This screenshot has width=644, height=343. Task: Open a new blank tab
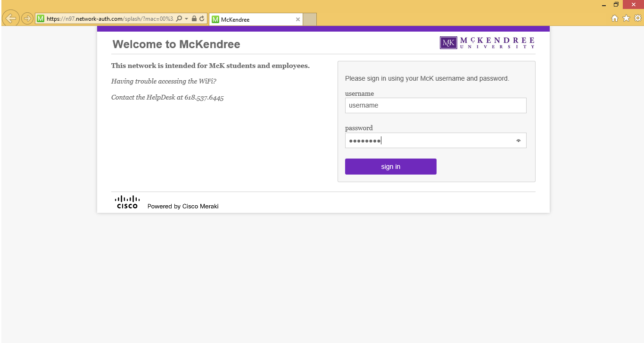click(x=310, y=19)
